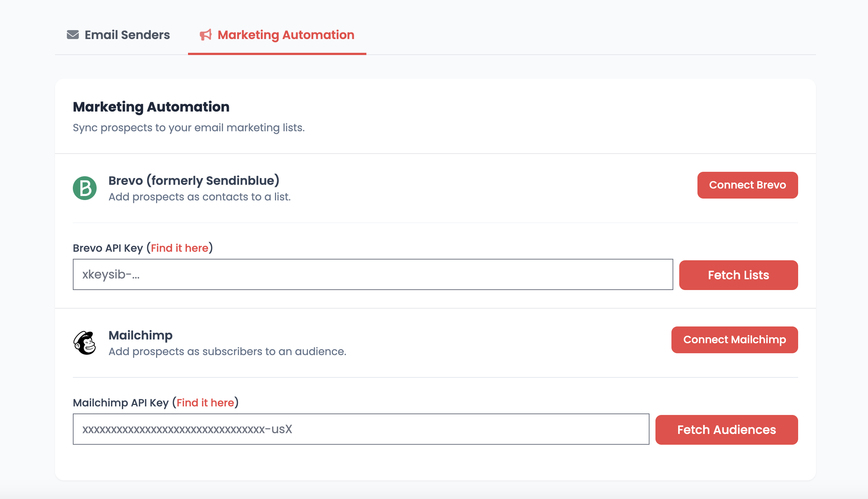Click the Fetch Audiences button
868x499 pixels.
click(726, 430)
